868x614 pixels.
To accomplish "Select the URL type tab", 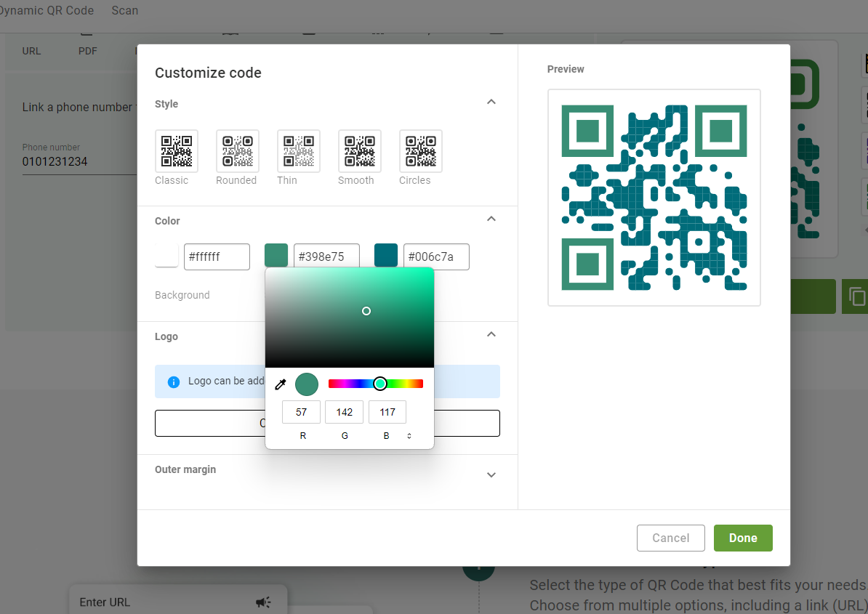I will coord(31,51).
